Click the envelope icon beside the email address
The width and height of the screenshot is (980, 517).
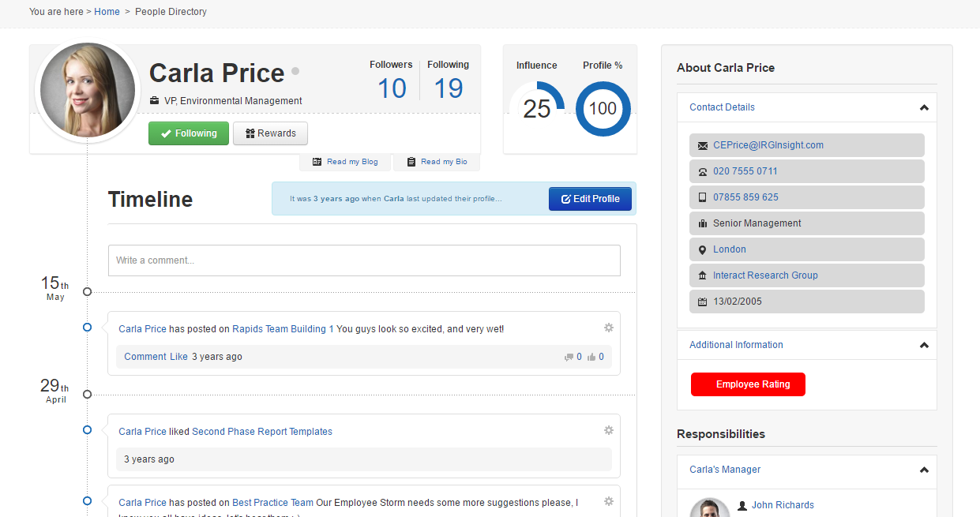click(703, 146)
